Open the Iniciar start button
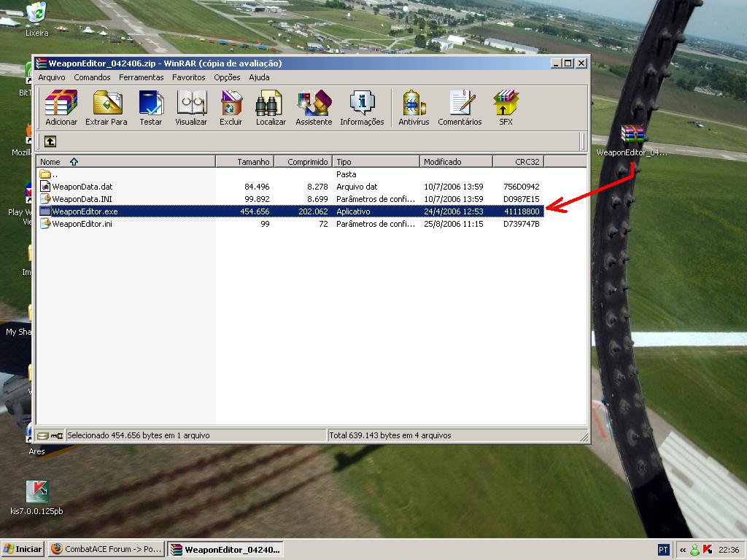Screen dimensions: 747x560 tap(23, 549)
